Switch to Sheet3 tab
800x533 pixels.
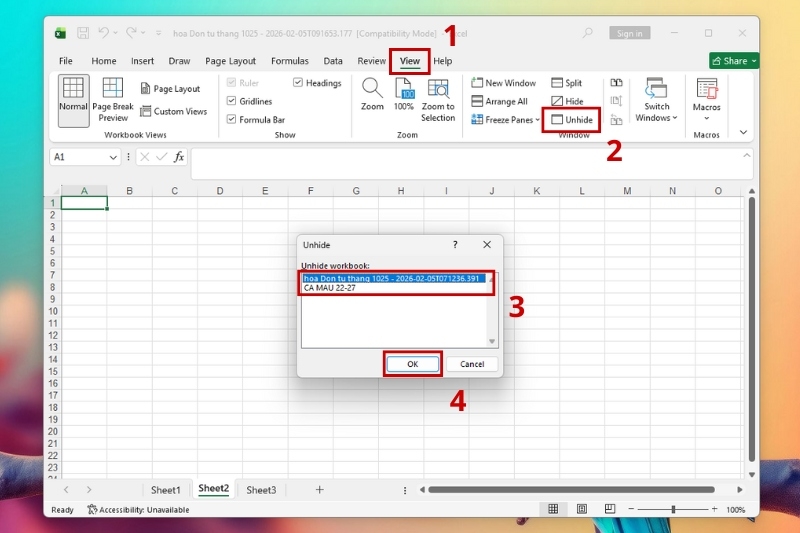(x=261, y=490)
